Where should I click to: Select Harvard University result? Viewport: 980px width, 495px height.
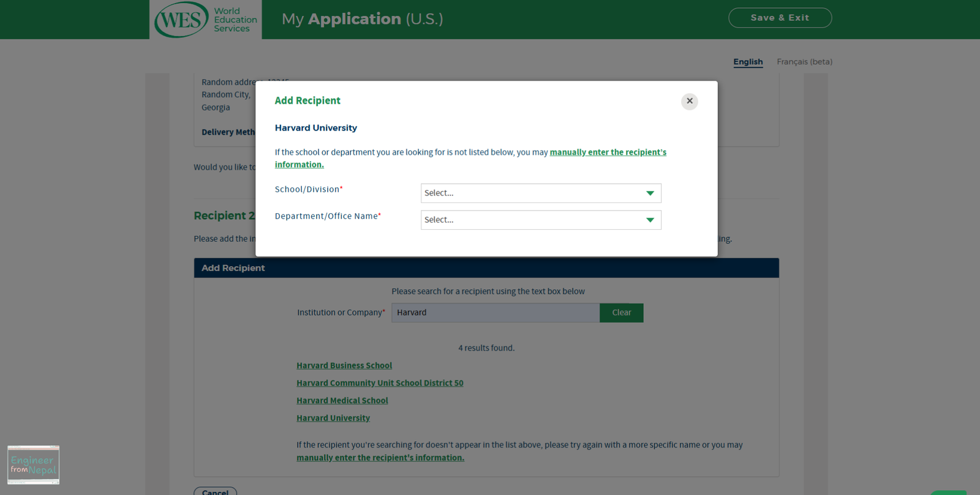(x=333, y=418)
